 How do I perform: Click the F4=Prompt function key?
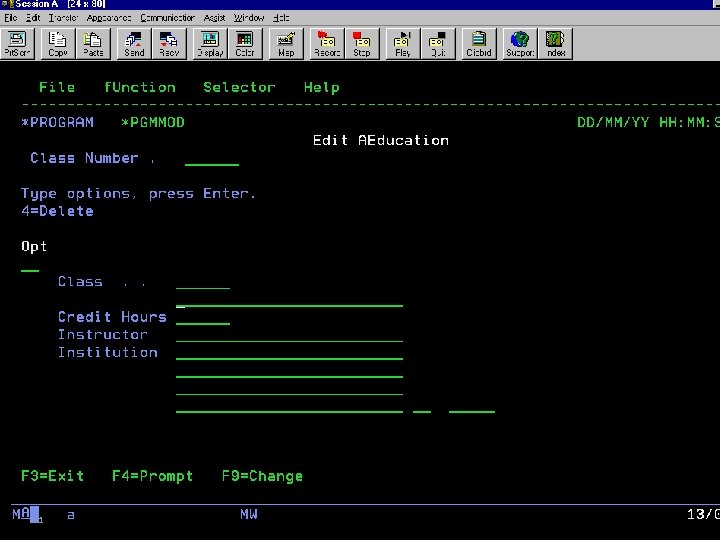click(x=152, y=476)
